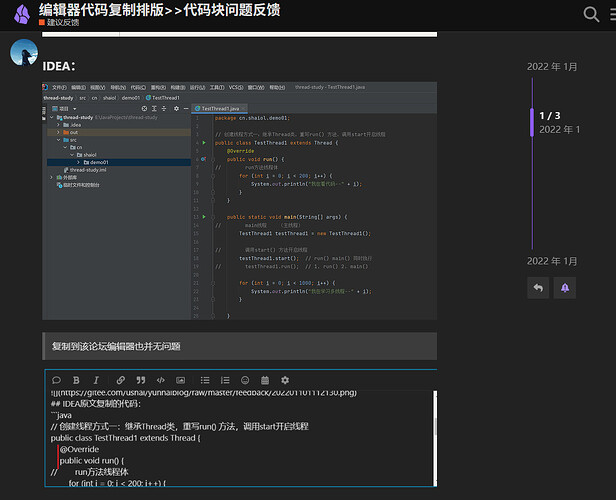Open the 建议反馈 category link
The height and width of the screenshot is (500, 616).
63,22
